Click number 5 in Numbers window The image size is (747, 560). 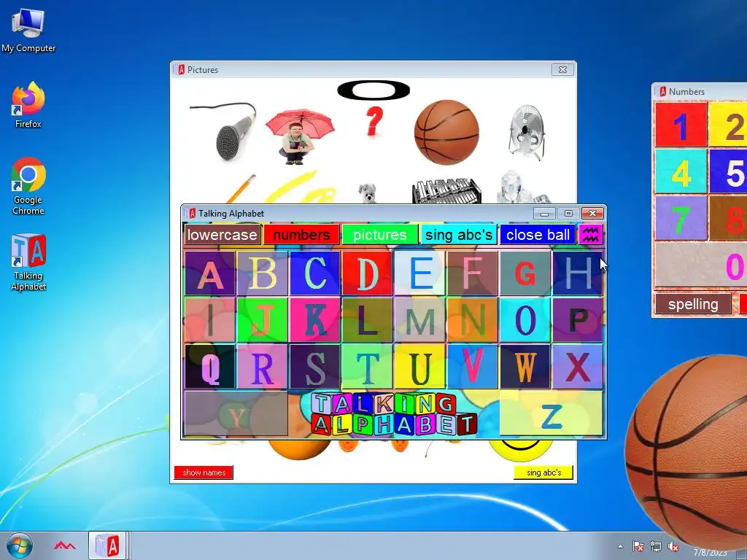(x=728, y=171)
